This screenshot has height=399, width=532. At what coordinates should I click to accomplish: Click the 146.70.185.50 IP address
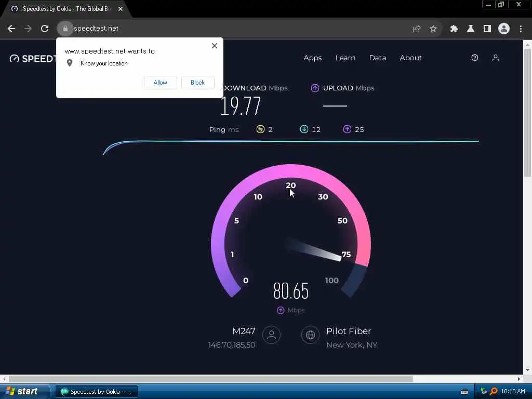232,345
